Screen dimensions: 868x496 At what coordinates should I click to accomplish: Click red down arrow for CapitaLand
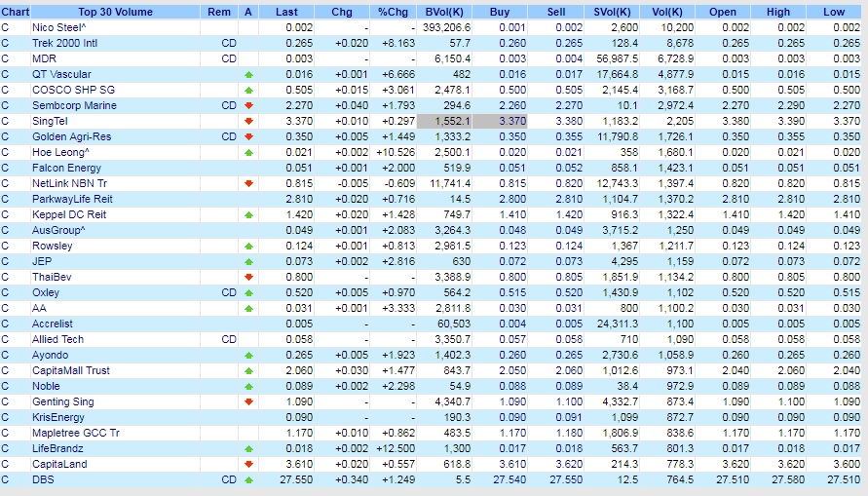point(248,465)
